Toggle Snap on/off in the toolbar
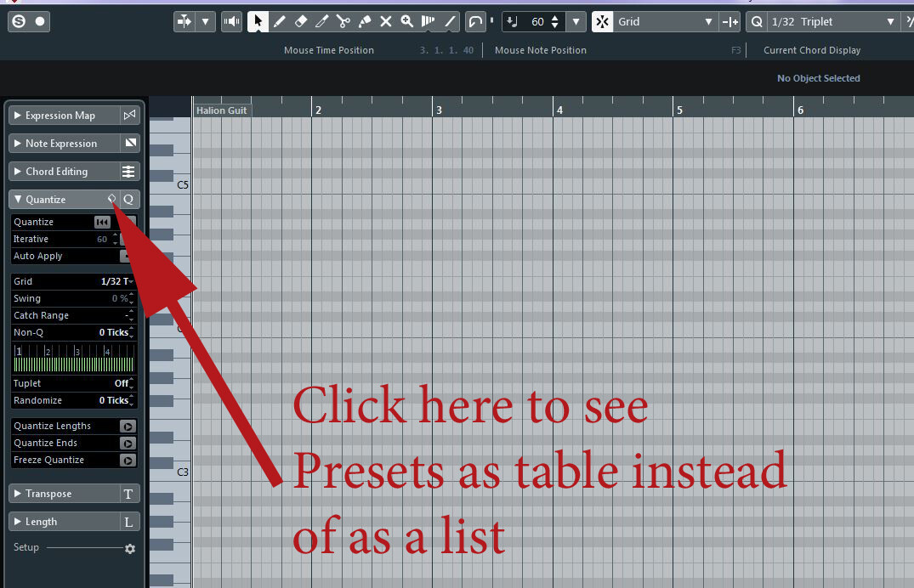The image size is (914, 588). (601, 21)
